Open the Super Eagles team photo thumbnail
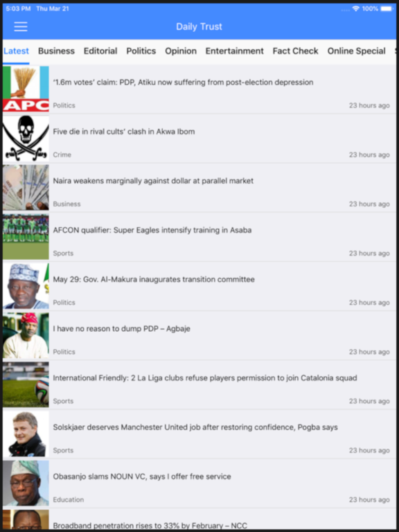Viewport: 399px width, 532px height. 26,237
